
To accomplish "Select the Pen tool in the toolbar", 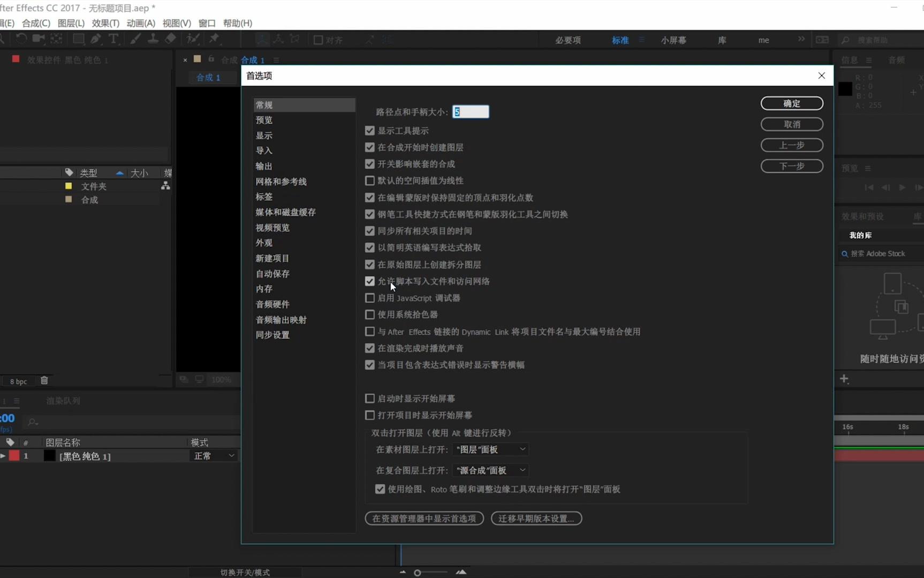I will [x=96, y=39].
